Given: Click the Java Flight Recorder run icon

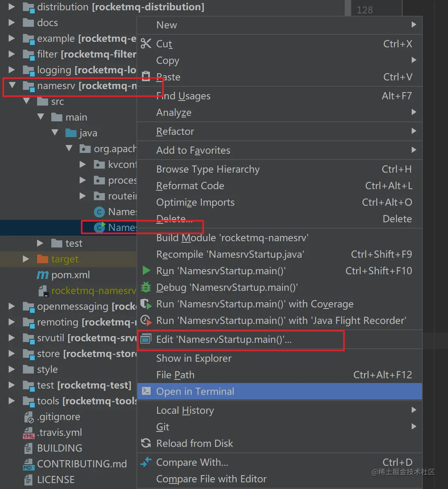Looking at the screenshot, I should point(146,320).
